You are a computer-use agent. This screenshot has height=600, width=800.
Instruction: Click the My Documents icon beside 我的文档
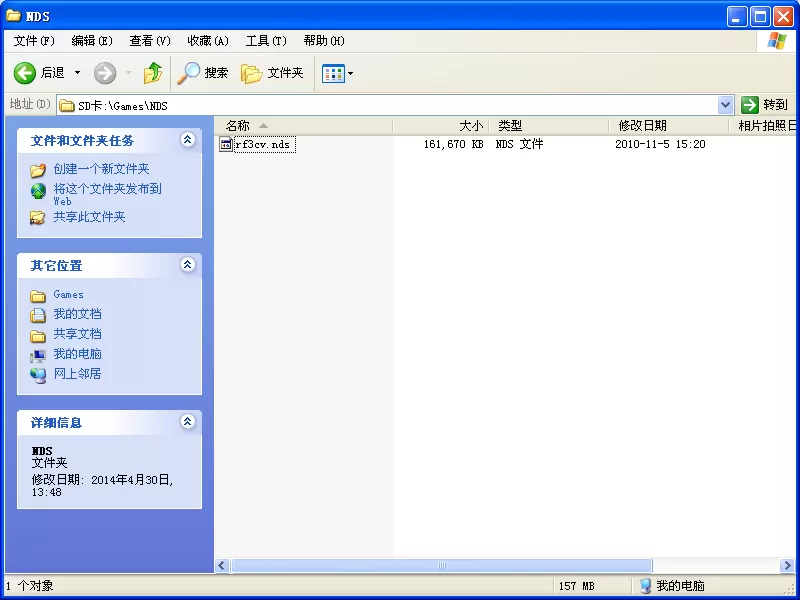click(38, 315)
